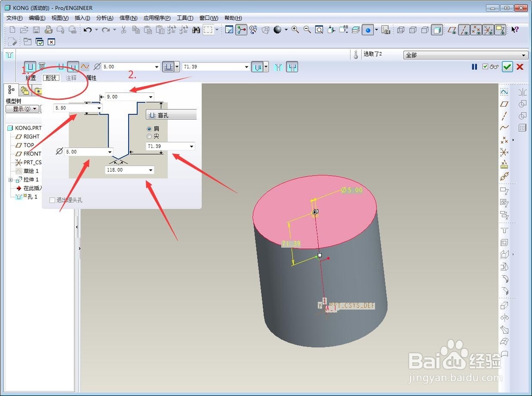Click the sketch tool icon in right toolbar
Viewport: 532px width, 396px height.
coord(504,92)
